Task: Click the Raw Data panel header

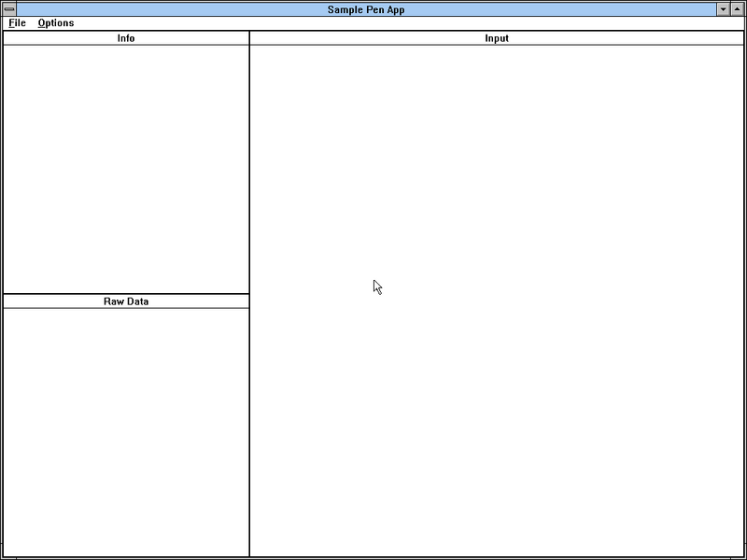Action: point(126,301)
